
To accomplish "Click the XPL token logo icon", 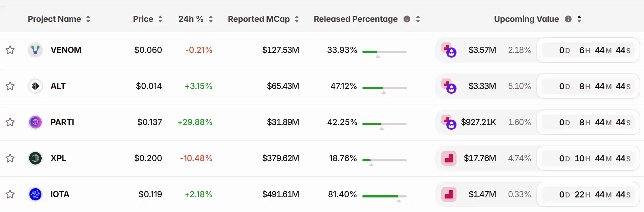I will [35, 158].
